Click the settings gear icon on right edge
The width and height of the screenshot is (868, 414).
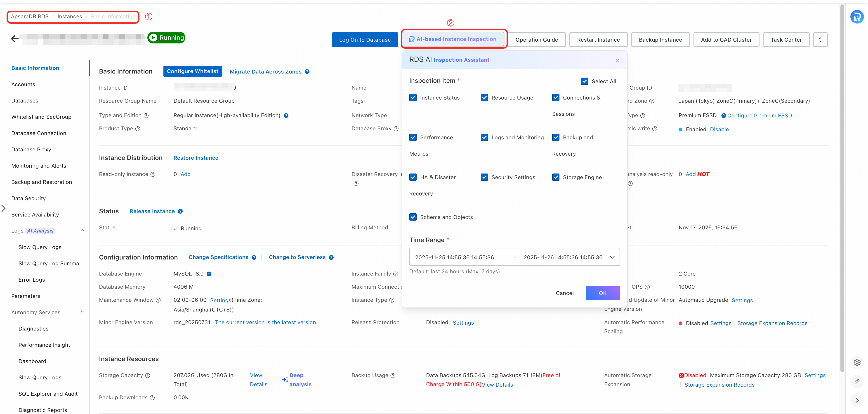(857, 362)
